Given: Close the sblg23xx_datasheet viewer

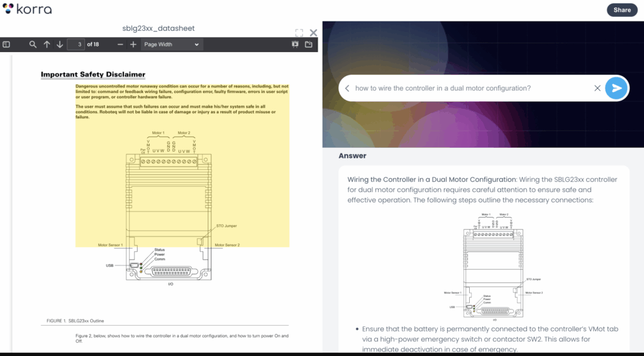Looking at the screenshot, I should (x=313, y=33).
